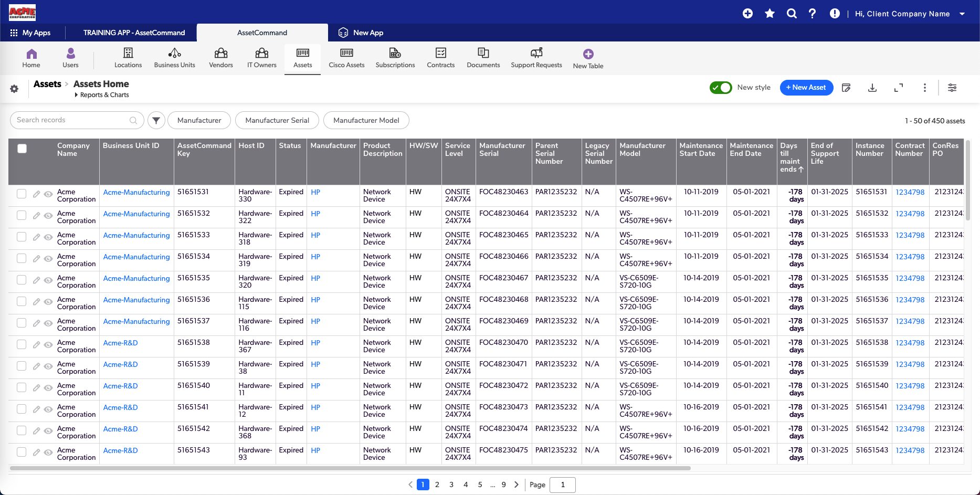Select the row with key 51651541
Screen dimensions: 980x495
pos(22,409)
